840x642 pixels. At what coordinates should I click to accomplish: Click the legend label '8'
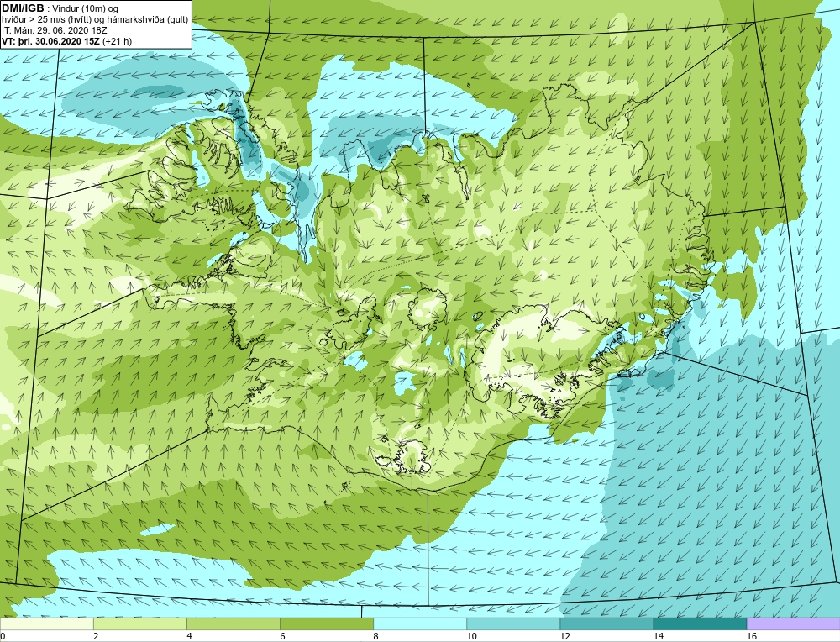(375, 636)
